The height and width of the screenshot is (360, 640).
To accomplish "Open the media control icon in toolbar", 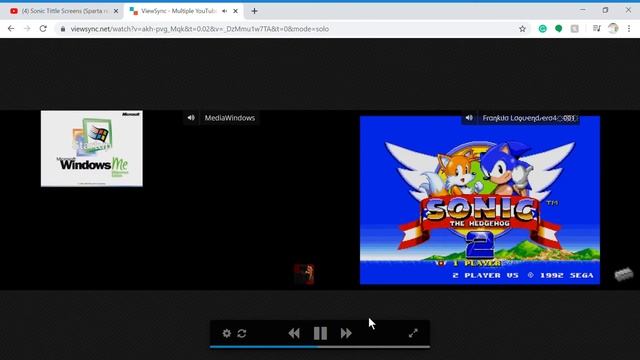I will pos(597,29).
